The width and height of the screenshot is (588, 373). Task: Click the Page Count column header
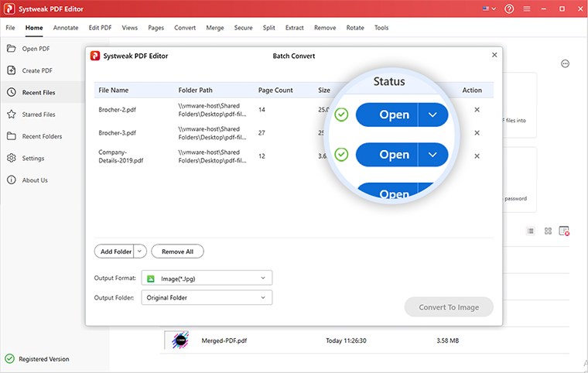pos(275,90)
